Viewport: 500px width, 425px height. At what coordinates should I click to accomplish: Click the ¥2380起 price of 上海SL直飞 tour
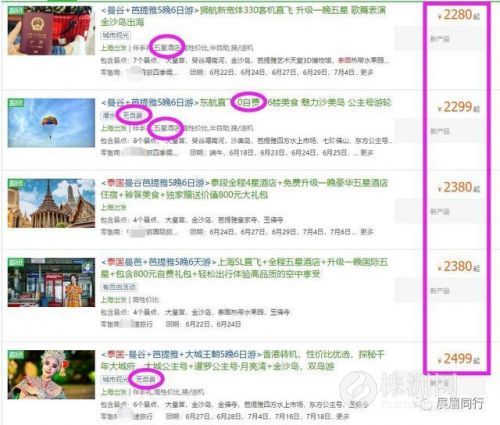[x=459, y=267]
